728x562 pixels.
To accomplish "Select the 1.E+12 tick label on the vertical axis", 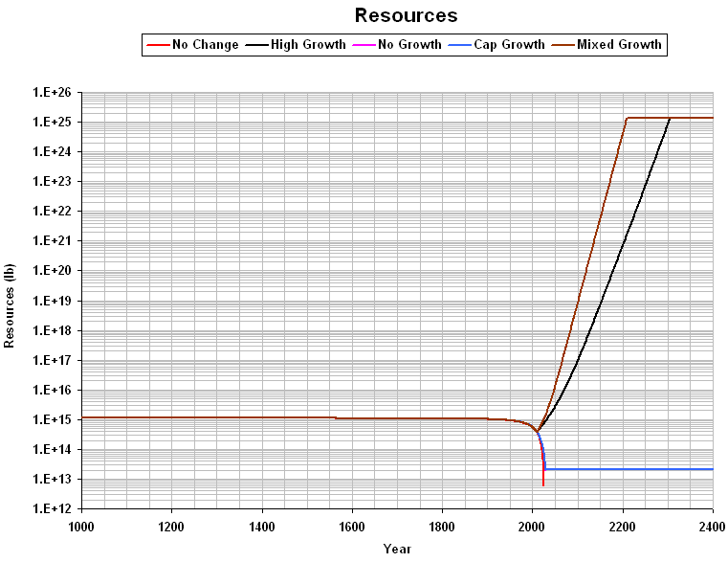I will click(54, 509).
